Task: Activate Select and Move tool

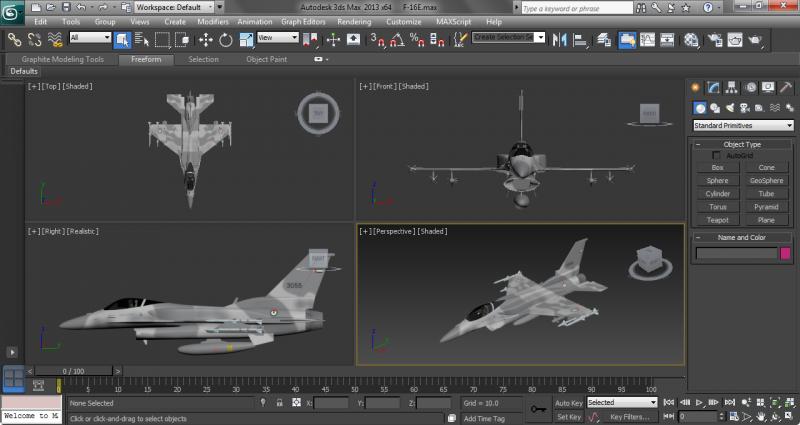Action: 206,39
